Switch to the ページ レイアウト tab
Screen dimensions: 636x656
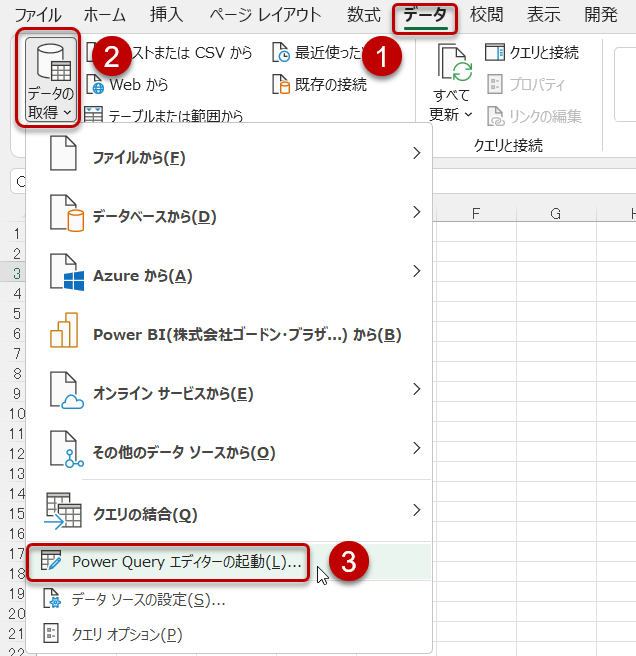coord(265,15)
